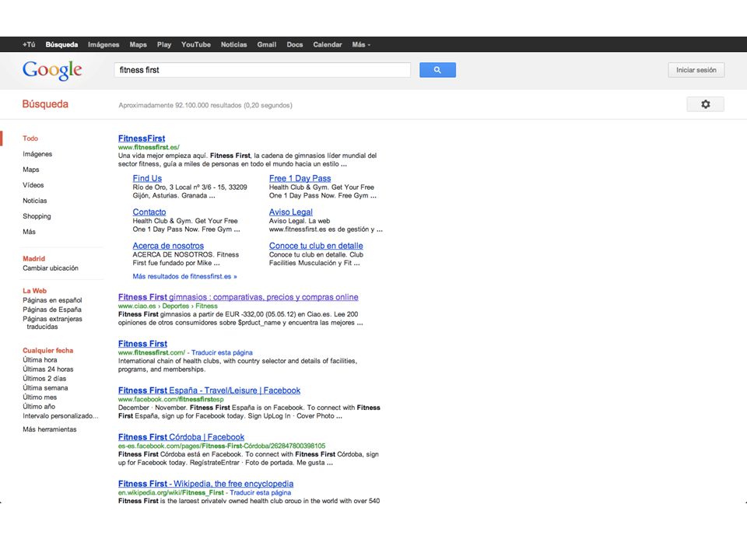Image resolution: width=747 pixels, height=560 pixels.
Task: Click the Cualquier fecha heading
Action: (48, 351)
